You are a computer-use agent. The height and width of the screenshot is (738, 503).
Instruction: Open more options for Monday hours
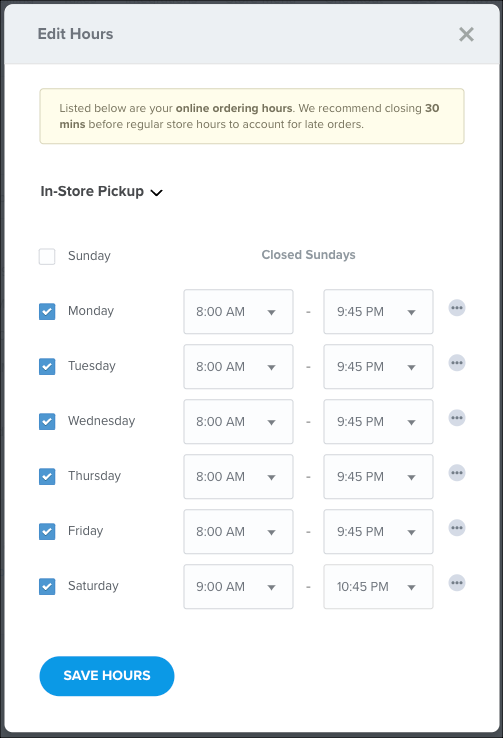456,308
